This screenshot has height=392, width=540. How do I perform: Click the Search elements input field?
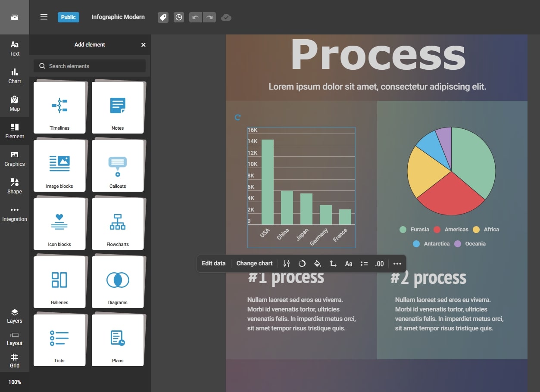coord(90,66)
